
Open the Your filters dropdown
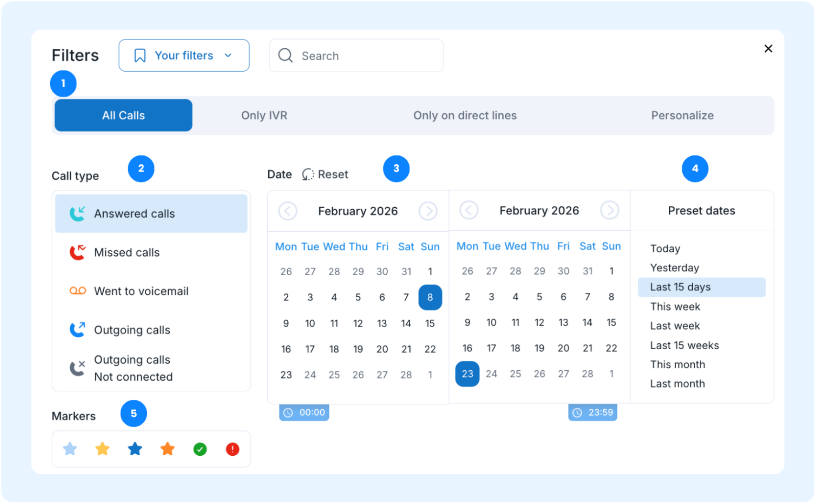(184, 55)
